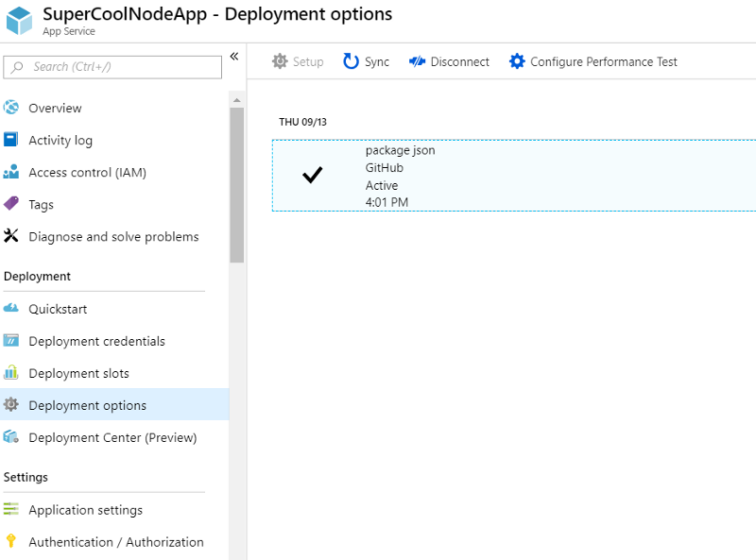Click the 'GitHub' source text
This screenshot has width=756, height=560.
coord(385,168)
